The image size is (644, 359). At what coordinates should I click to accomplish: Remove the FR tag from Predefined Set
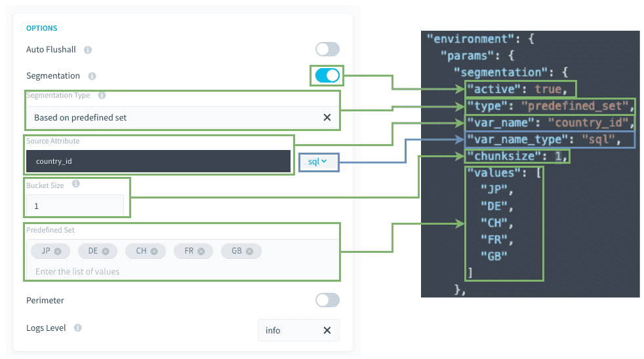point(201,251)
